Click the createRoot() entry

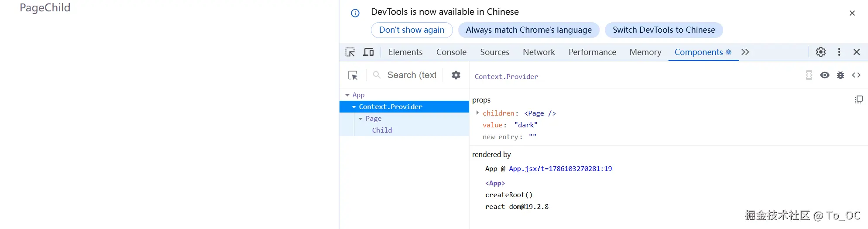(x=509, y=195)
